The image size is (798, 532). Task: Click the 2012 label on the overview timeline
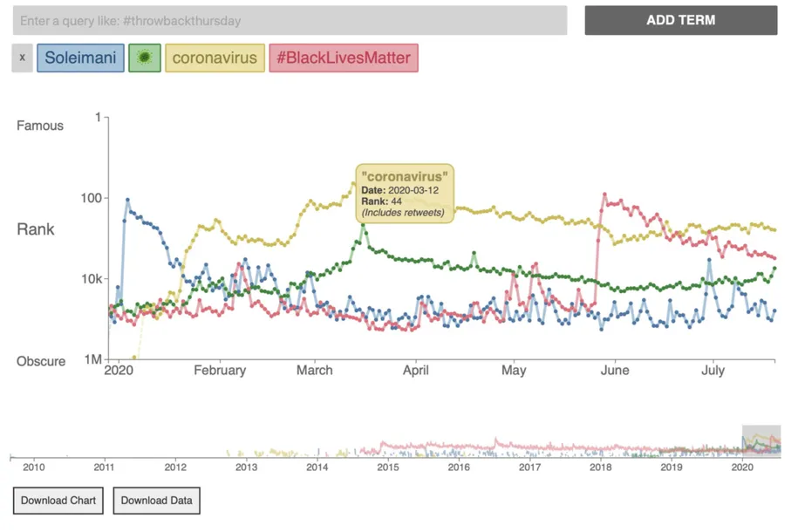coord(175,468)
